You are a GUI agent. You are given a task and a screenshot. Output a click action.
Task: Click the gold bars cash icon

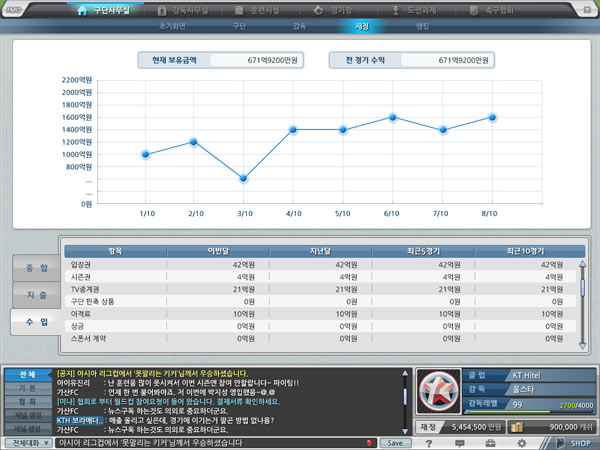(517, 427)
